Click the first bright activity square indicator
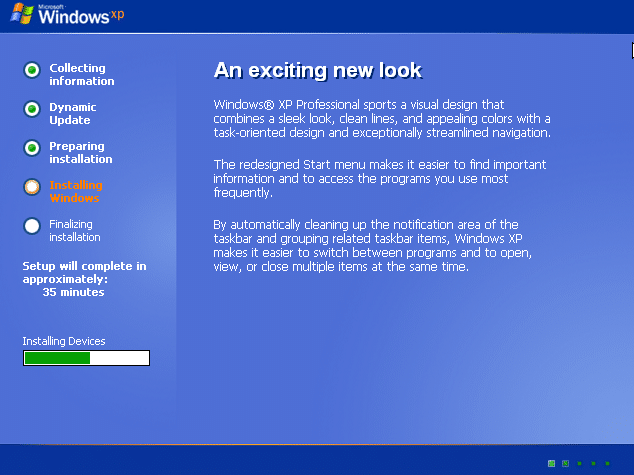 (551, 463)
